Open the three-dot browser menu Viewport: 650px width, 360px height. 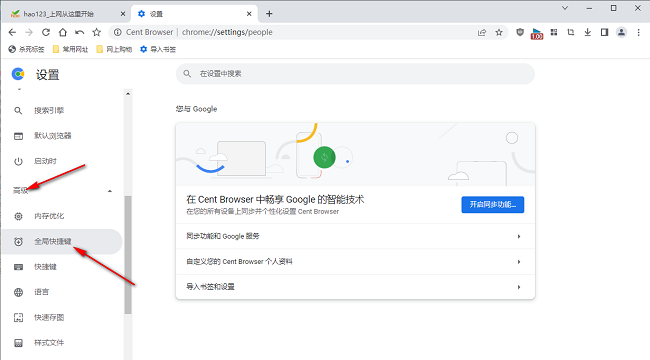(x=638, y=32)
